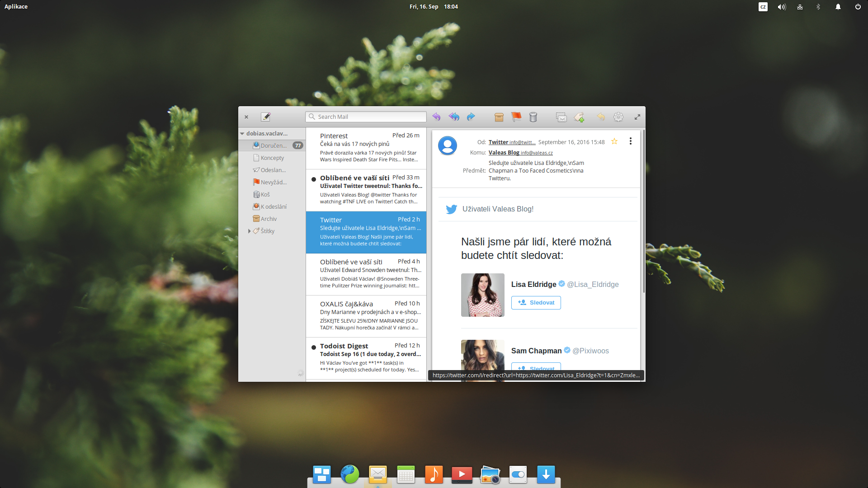Select the Twitter email from 2 hours ago
The height and width of the screenshot is (488, 868).
click(x=366, y=232)
